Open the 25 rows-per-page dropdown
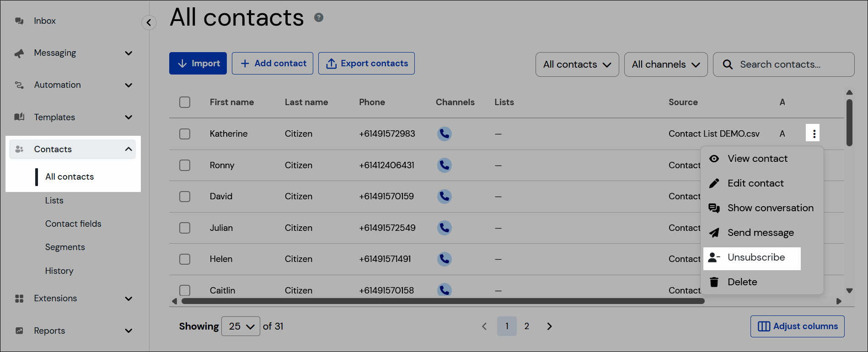 coord(241,326)
